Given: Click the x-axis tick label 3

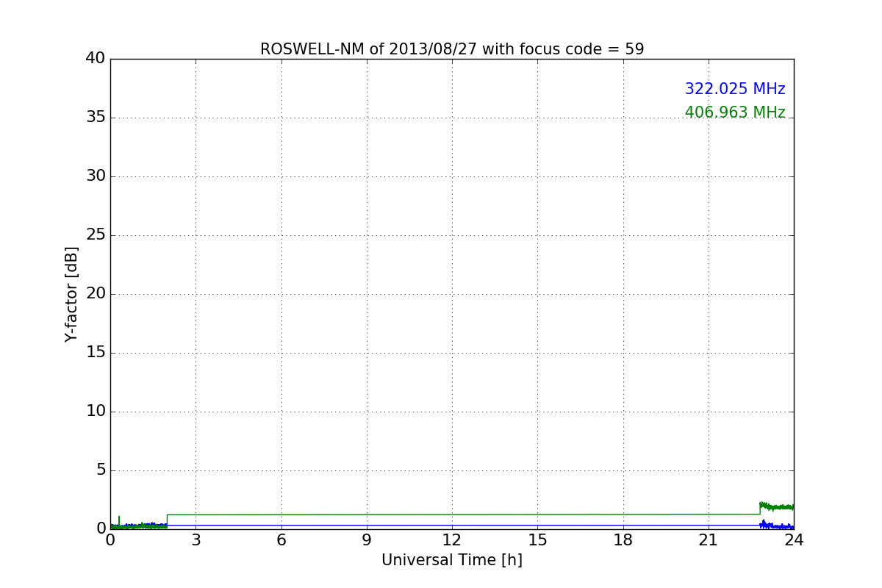Looking at the screenshot, I should point(196,540).
